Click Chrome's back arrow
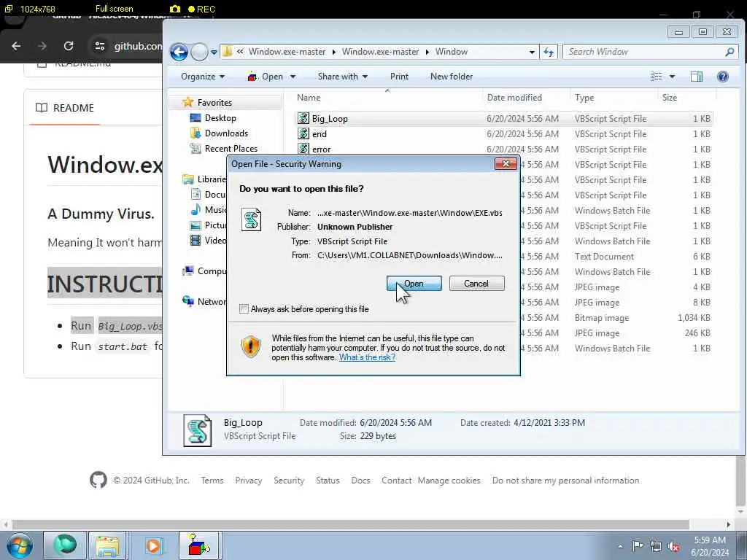The width and height of the screenshot is (747, 560). pos(16,46)
